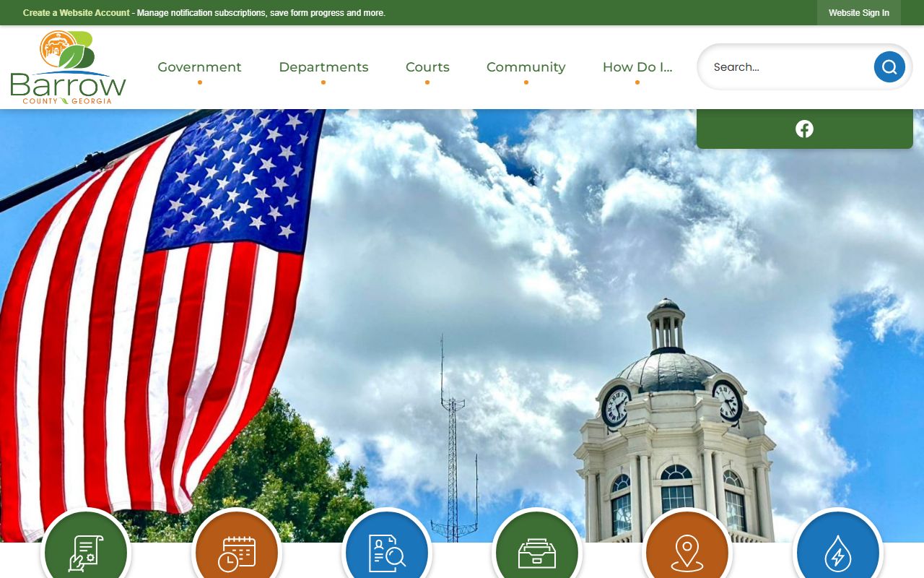Click the Website Sign In button
Viewport: 924px width, 578px height.
point(859,13)
